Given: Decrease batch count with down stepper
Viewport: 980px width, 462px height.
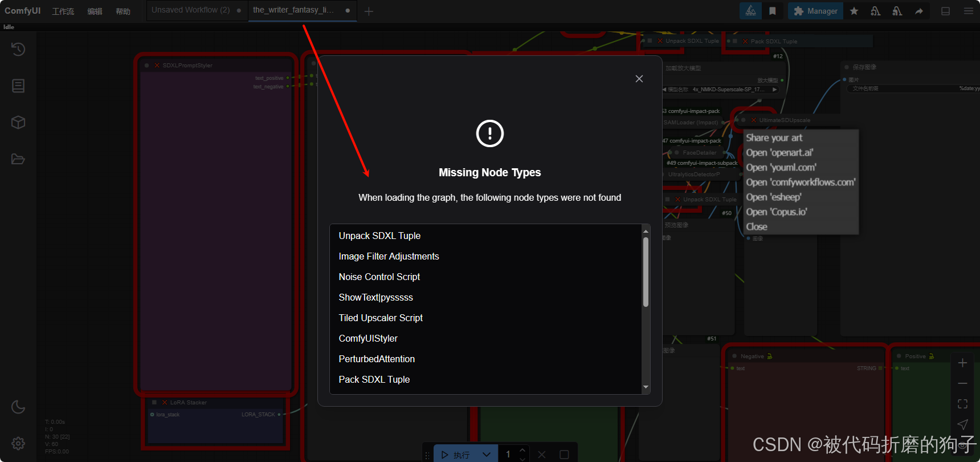Looking at the screenshot, I should pyautogui.click(x=522, y=459).
